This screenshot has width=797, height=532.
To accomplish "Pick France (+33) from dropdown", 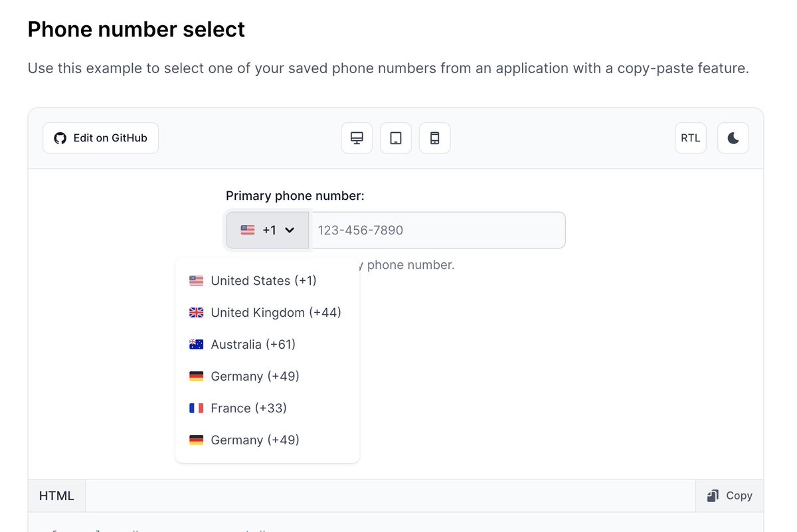I will point(267,408).
